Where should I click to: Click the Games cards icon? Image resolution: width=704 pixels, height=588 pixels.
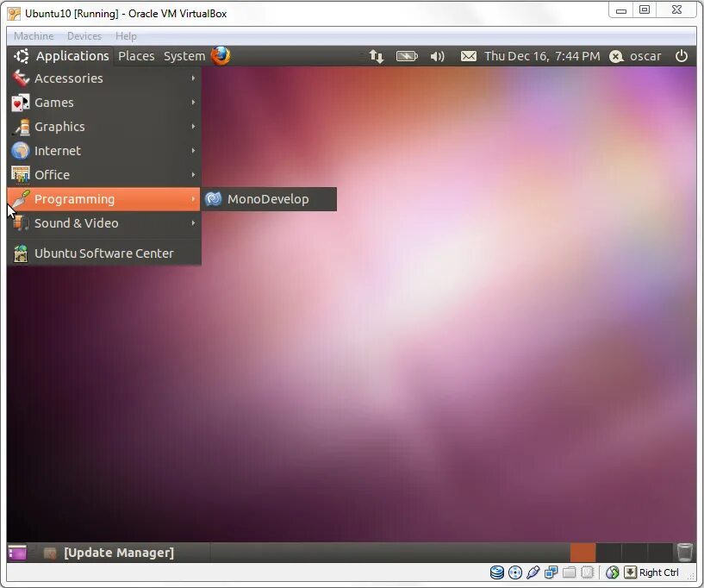click(x=21, y=103)
